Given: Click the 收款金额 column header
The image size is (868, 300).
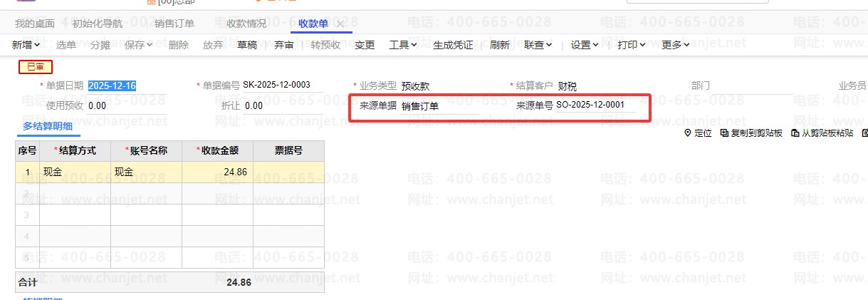Looking at the screenshot, I should coord(217,150).
